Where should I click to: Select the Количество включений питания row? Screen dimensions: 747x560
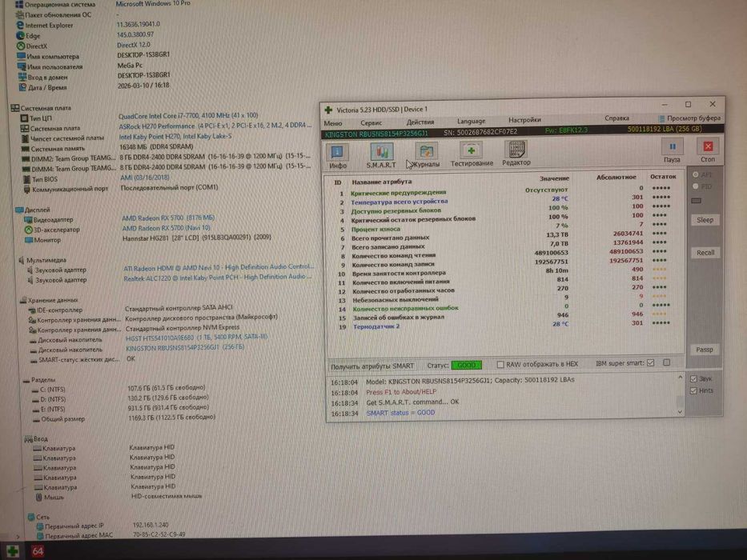point(503,281)
